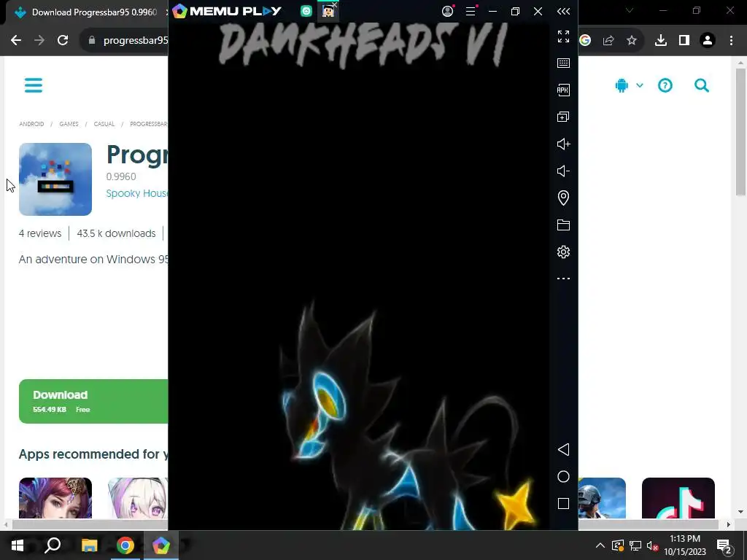
Task: Open File Explorer from taskbar
Action: pyautogui.click(x=89, y=545)
